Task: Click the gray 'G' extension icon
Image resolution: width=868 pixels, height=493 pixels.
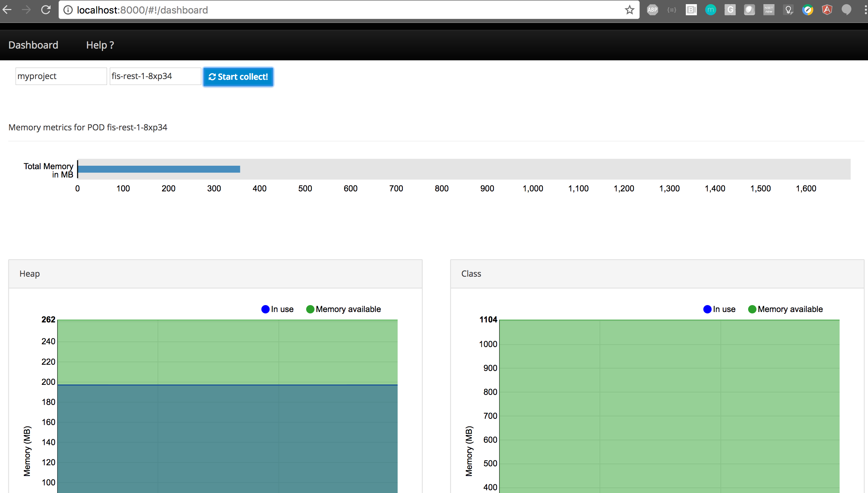Action: click(730, 10)
